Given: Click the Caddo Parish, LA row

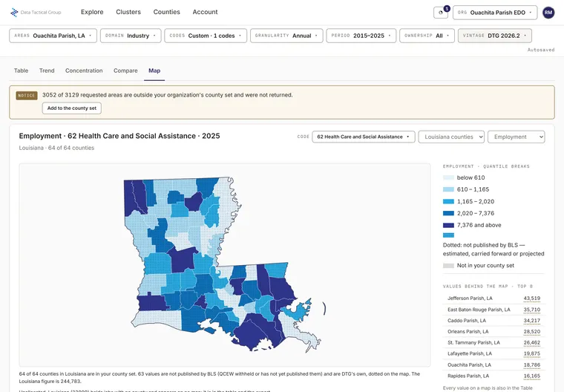Looking at the screenshot, I should point(493,321).
